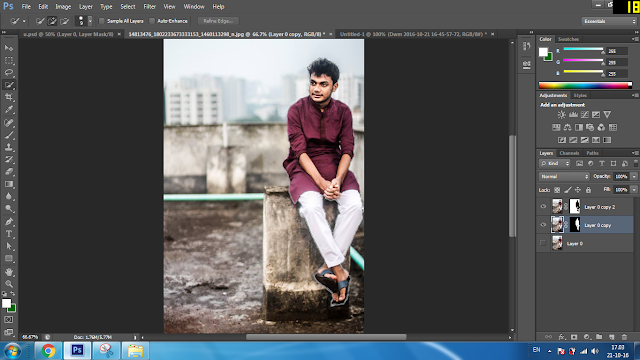Select the Zoom tool

click(9, 284)
